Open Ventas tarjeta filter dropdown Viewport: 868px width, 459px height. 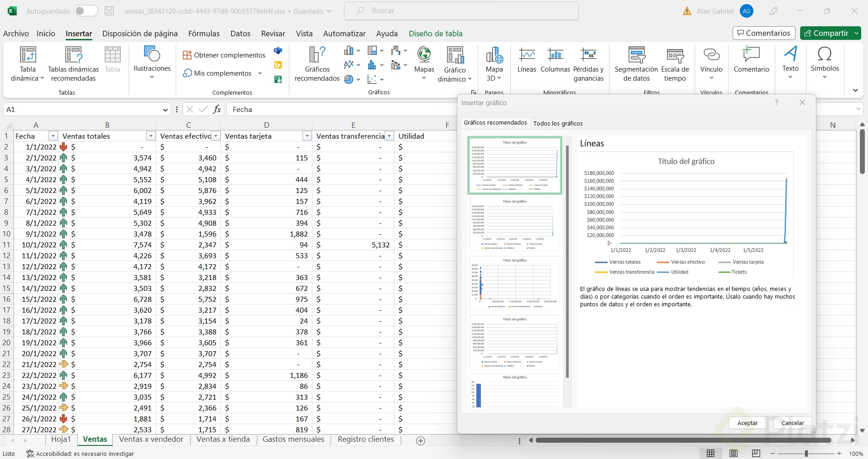pos(307,136)
